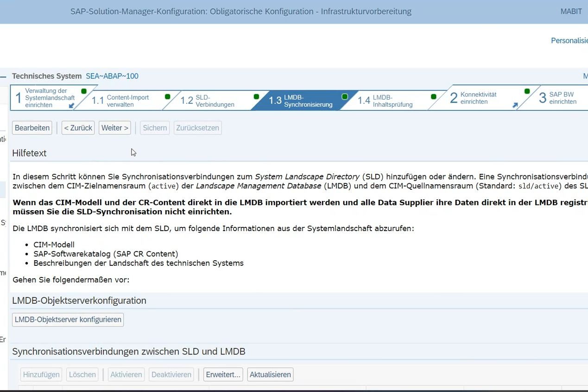Collapse the Technisches System header panel
This screenshot has width=588, height=392.
tap(4, 77)
